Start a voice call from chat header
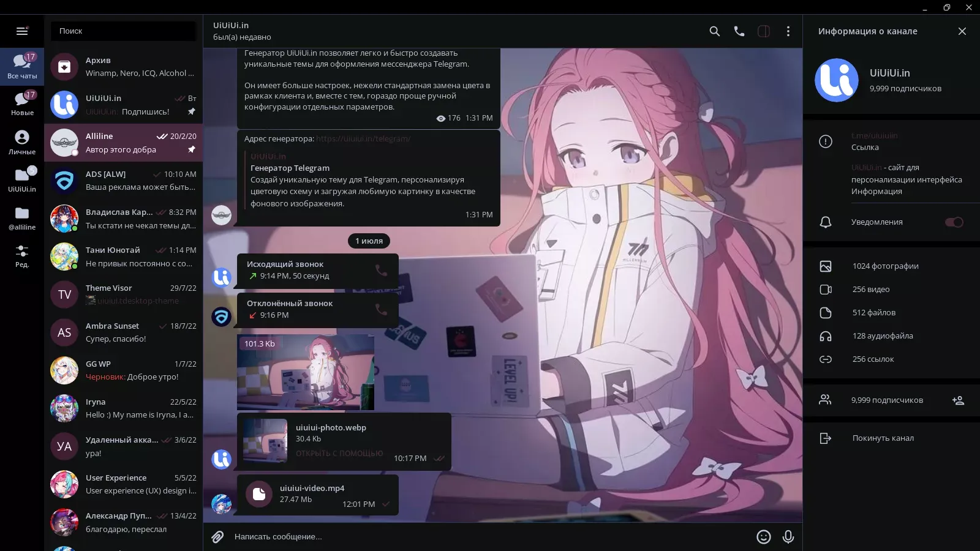This screenshot has width=980, height=551. [x=739, y=31]
